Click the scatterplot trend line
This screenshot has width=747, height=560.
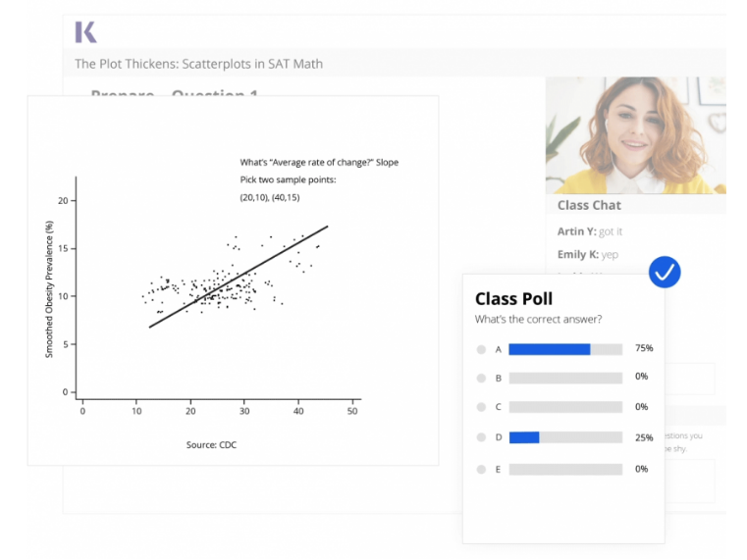coord(239,277)
